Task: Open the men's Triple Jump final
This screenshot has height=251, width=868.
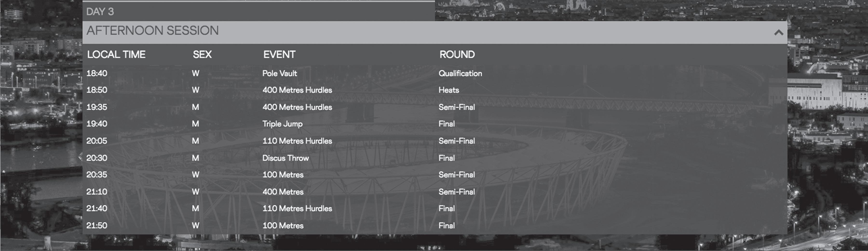Action: click(282, 124)
